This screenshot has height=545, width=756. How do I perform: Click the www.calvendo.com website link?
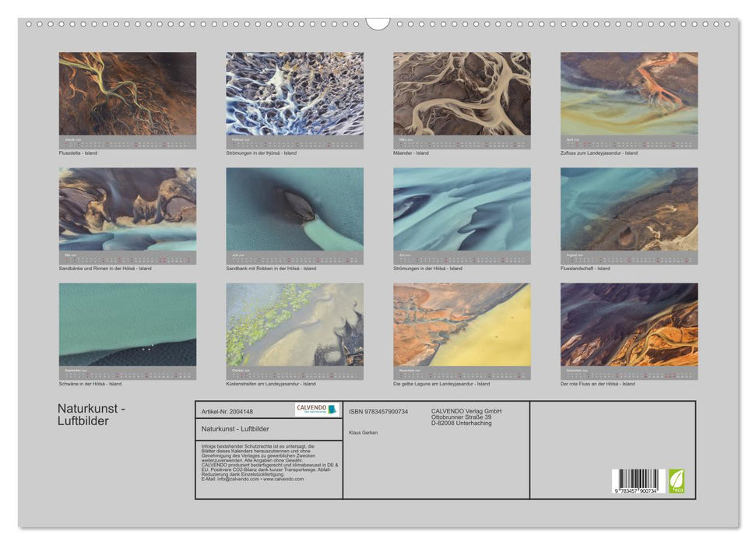(283, 479)
